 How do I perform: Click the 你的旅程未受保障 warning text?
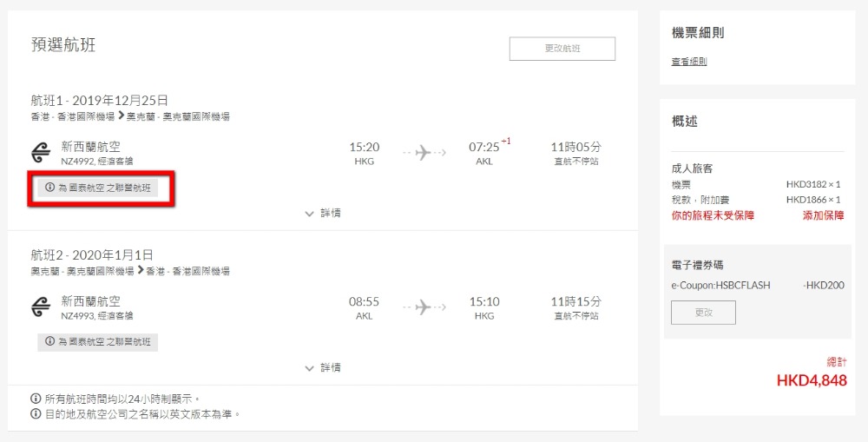click(713, 215)
